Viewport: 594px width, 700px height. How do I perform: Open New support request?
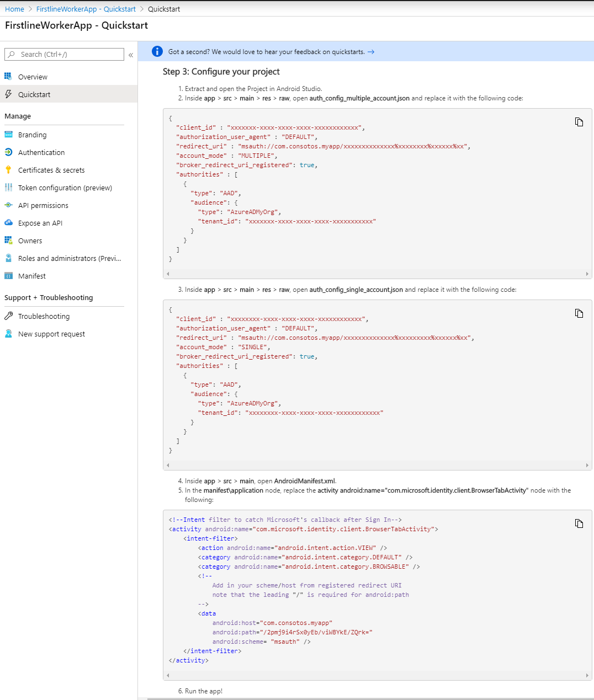51,334
